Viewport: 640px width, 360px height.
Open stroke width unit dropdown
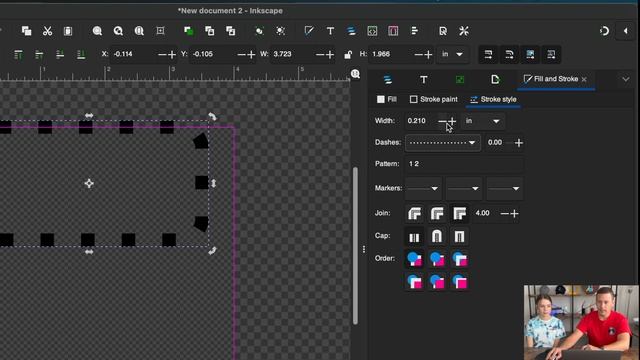(482, 121)
